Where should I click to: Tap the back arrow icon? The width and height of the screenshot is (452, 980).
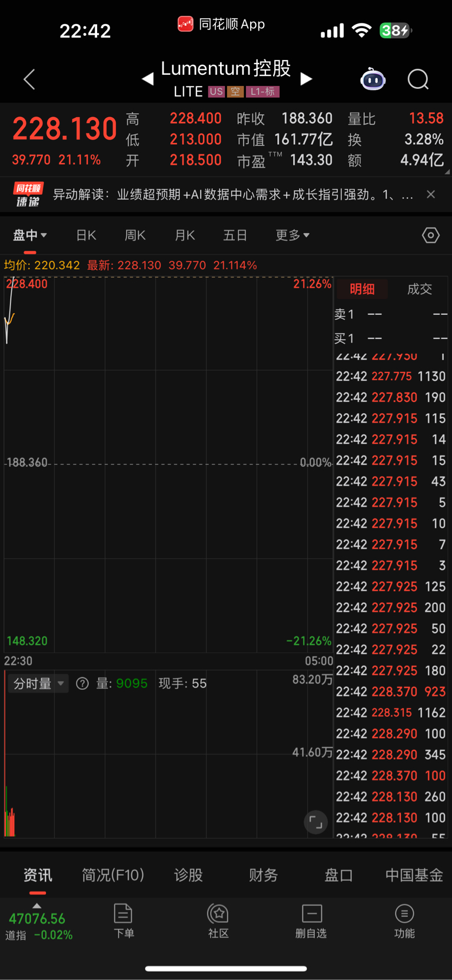coord(29,79)
